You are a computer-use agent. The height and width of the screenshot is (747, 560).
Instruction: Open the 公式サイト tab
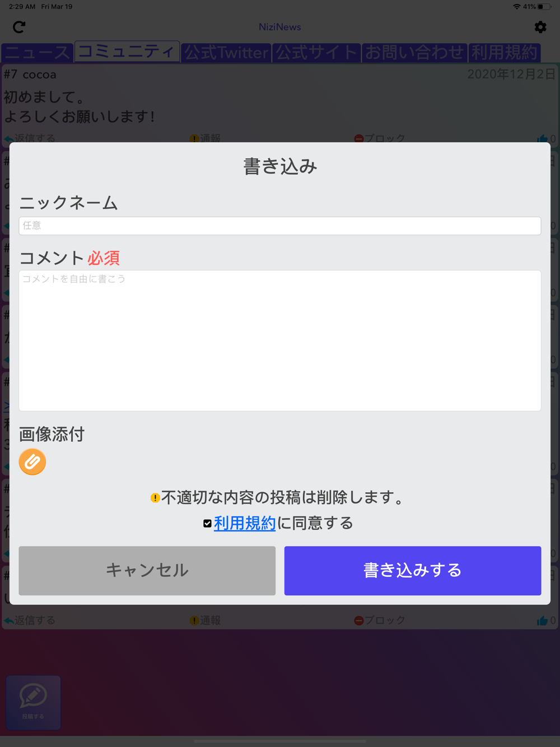click(x=316, y=53)
